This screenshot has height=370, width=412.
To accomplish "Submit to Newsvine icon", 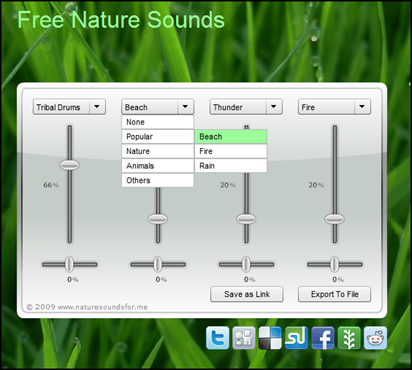I will click(x=349, y=338).
